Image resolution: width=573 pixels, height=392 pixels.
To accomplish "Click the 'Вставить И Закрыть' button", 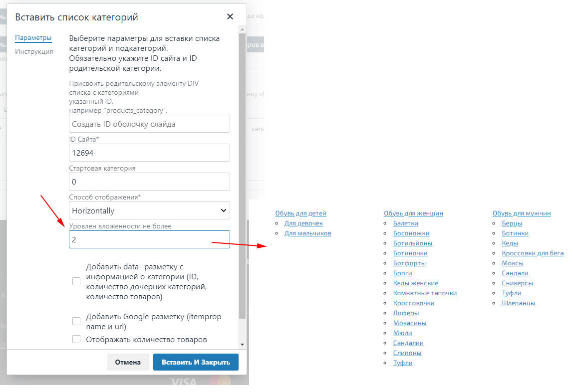I will 196,362.
